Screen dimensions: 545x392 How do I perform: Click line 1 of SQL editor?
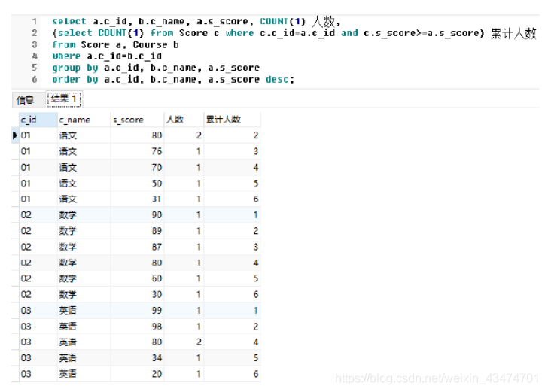coord(196,22)
